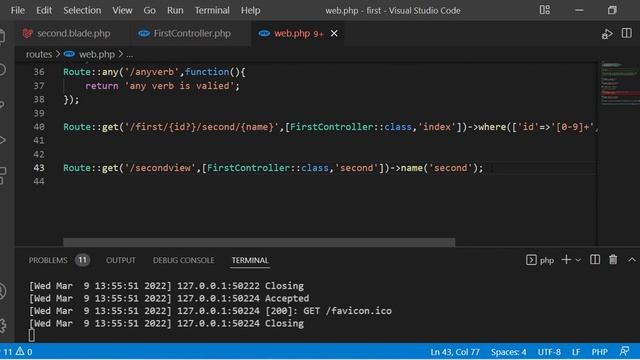
Task: Open the OUTPUT panel tab
Action: [121, 260]
